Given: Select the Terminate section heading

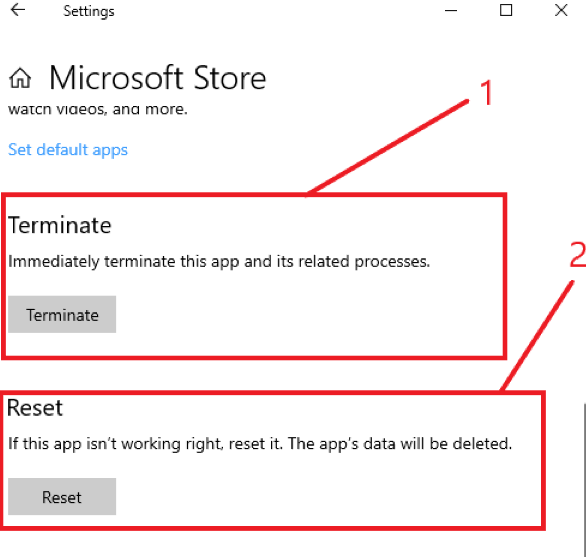Looking at the screenshot, I should pyautogui.click(x=60, y=225).
